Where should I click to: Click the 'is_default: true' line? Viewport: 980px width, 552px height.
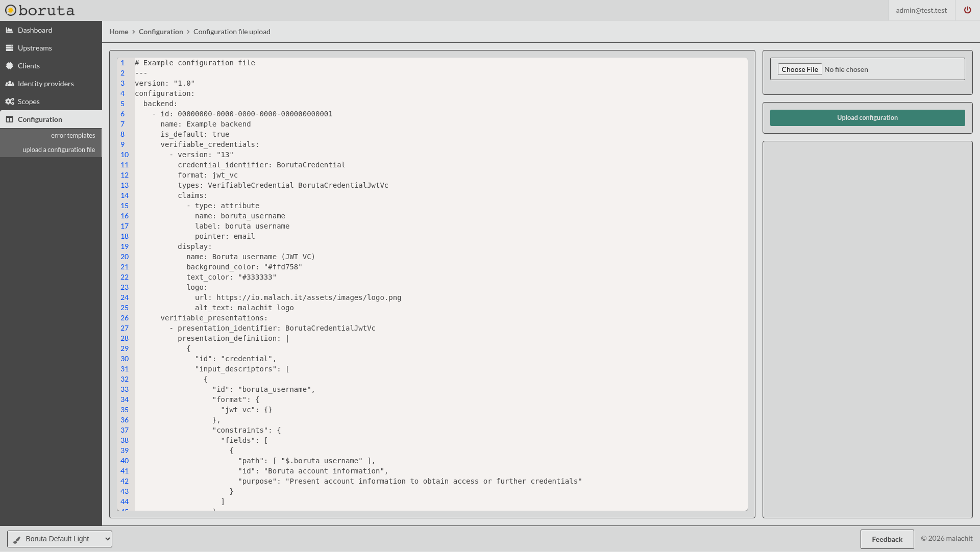coord(195,134)
